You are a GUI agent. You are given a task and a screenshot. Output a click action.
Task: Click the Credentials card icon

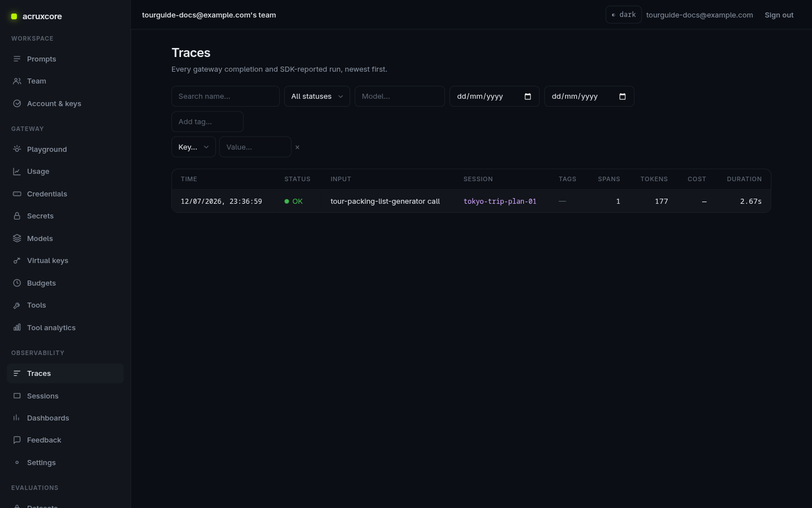17,194
